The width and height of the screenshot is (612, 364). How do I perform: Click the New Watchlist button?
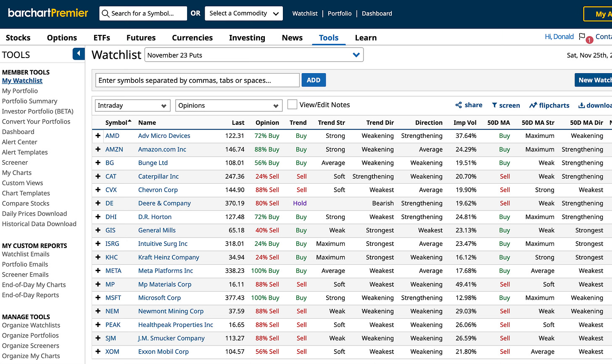pyautogui.click(x=593, y=80)
